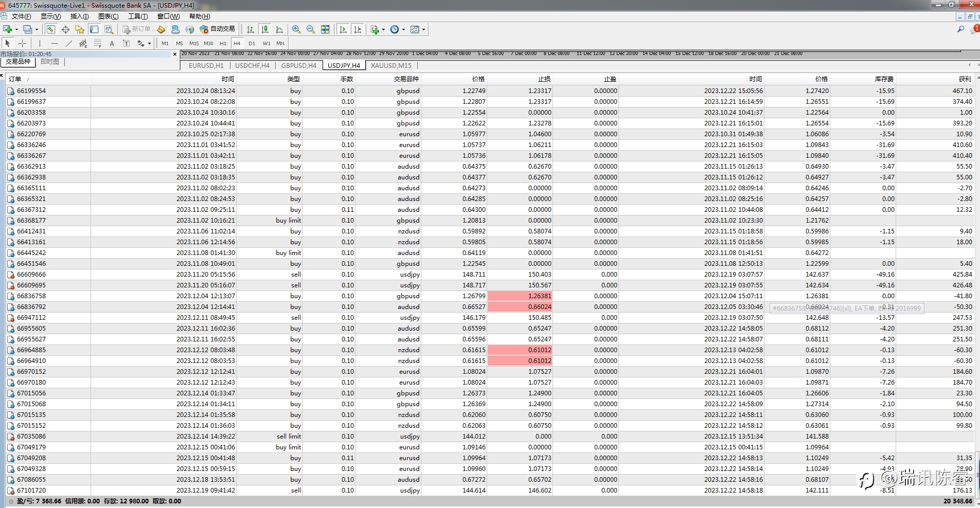Viewport: 980px width, 508px height.
Task: Choose the trendline drawing tool
Action: coord(68,44)
